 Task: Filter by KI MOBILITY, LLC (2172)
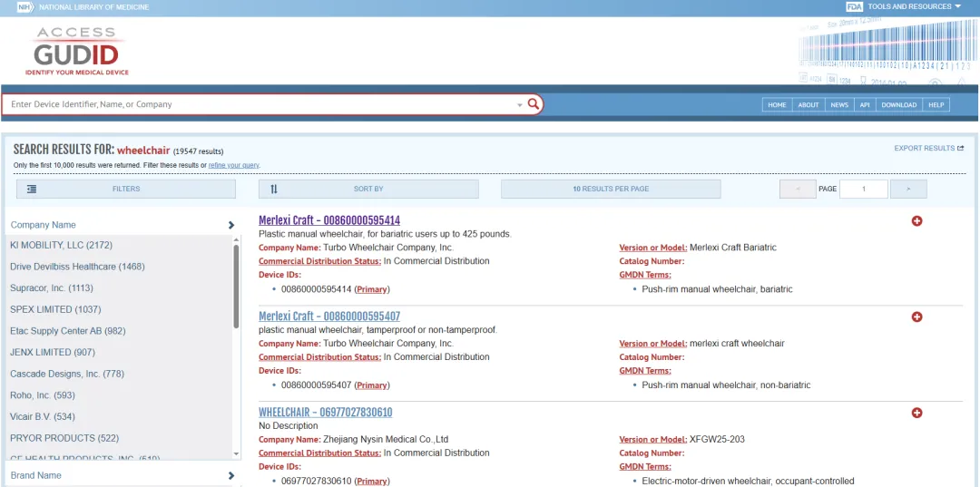coord(62,245)
